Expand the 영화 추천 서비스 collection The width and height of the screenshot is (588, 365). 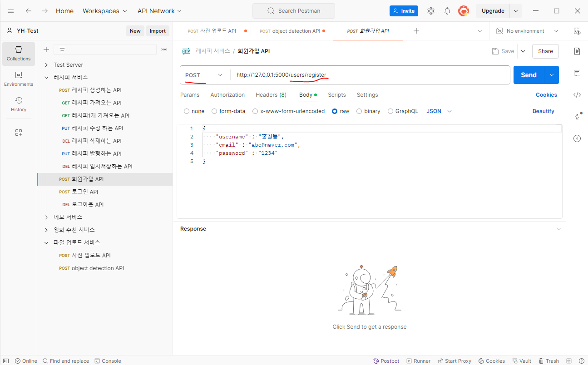coord(46,230)
